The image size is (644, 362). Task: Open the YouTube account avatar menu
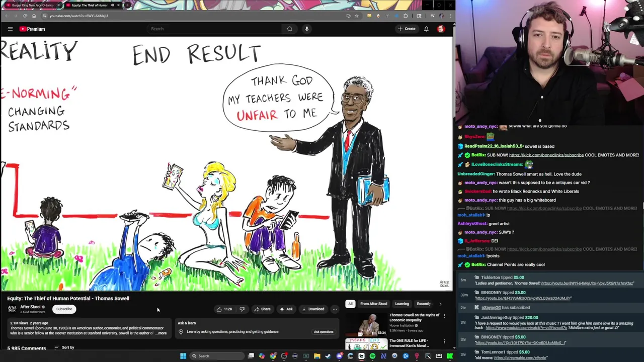[x=441, y=29]
